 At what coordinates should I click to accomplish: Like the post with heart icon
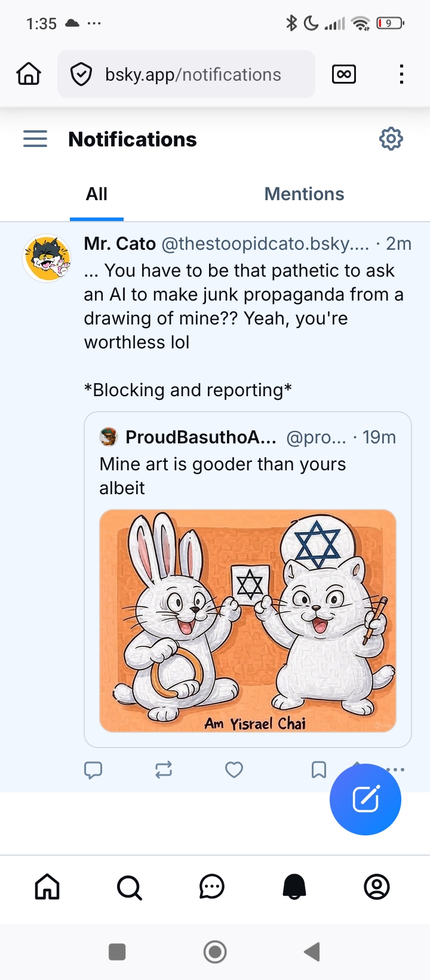tap(234, 770)
